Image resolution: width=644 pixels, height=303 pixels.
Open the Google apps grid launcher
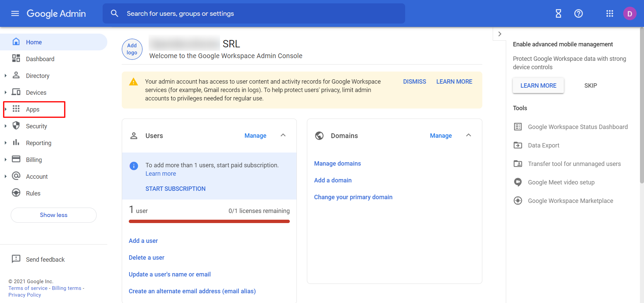click(x=609, y=13)
